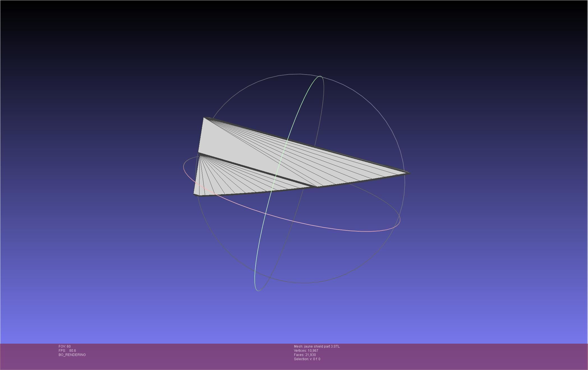Click the bottom end of green ring
This screenshot has width=588, height=370.
tap(258, 290)
